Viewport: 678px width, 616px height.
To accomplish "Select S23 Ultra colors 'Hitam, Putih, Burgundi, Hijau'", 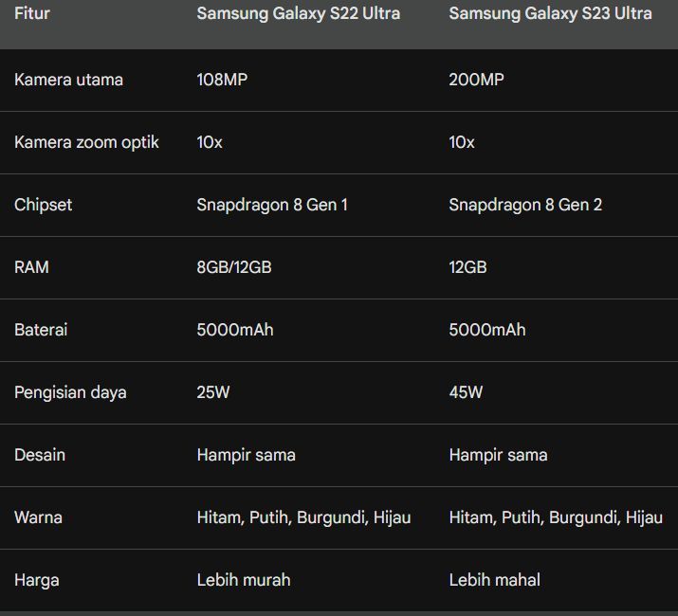I will pyautogui.click(x=556, y=517).
